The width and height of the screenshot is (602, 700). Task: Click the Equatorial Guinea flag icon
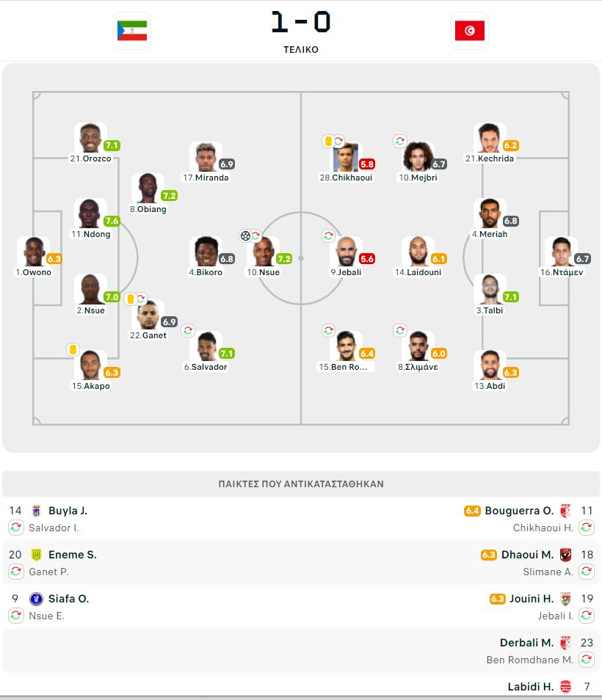(x=131, y=31)
